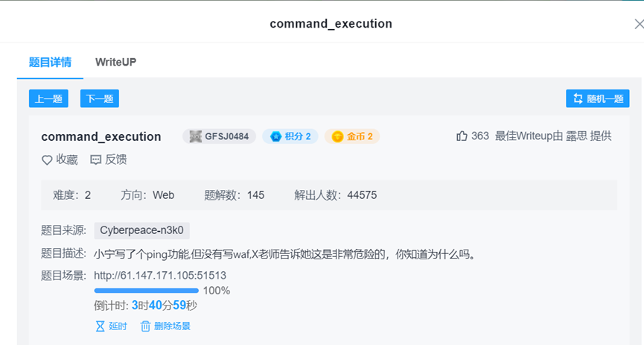Screen dimensions: 644x345
Task: Go to the previous challenge with 上一题
Action: click(x=48, y=98)
